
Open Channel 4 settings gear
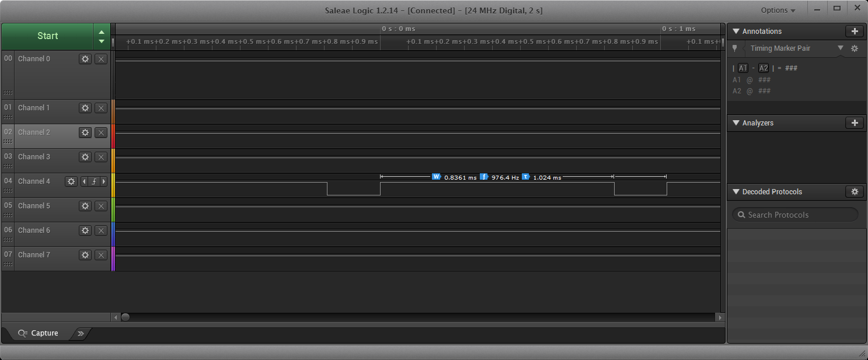(x=71, y=181)
